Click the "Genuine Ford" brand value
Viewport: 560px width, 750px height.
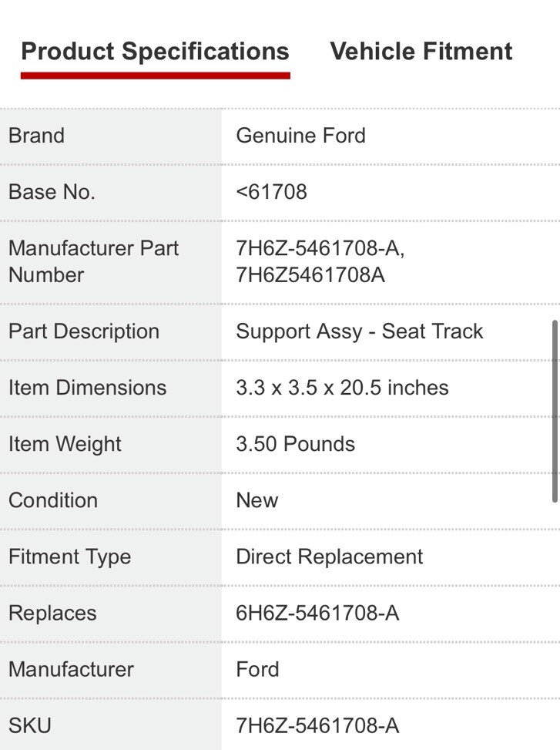pyautogui.click(x=300, y=136)
